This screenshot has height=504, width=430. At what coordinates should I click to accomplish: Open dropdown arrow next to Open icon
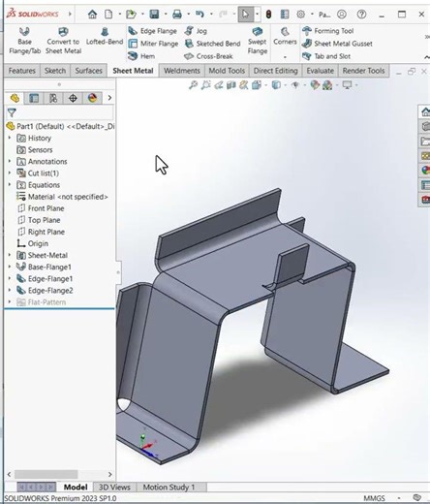[142, 15]
